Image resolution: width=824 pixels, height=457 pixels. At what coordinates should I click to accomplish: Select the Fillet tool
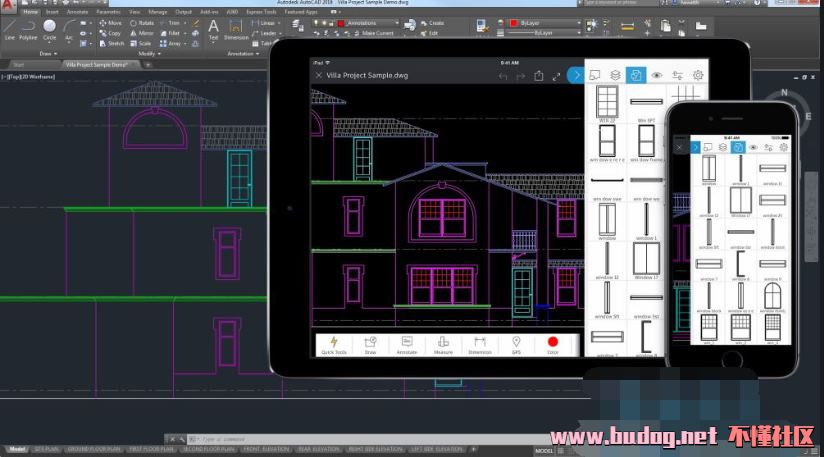(170, 33)
